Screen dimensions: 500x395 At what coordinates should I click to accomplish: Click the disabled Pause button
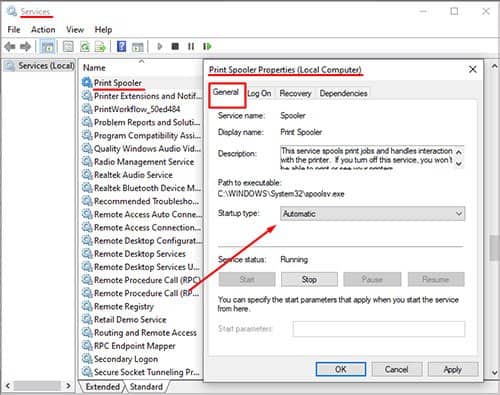pyautogui.click(x=372, y=279)
